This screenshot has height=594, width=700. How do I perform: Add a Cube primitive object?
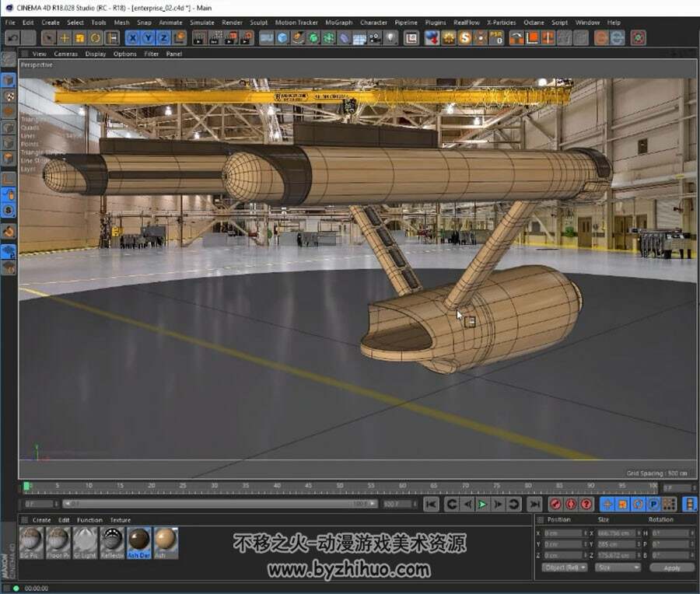[282, 38]
